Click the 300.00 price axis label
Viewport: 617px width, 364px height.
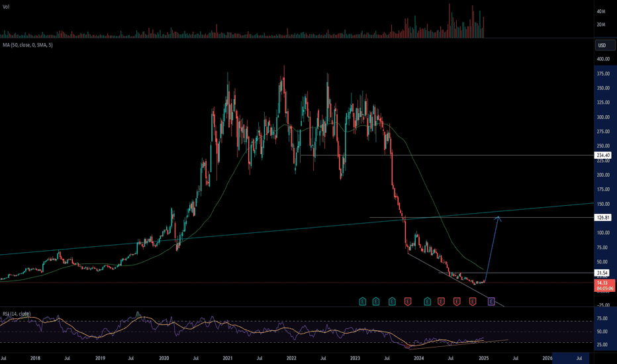[603, 117]
